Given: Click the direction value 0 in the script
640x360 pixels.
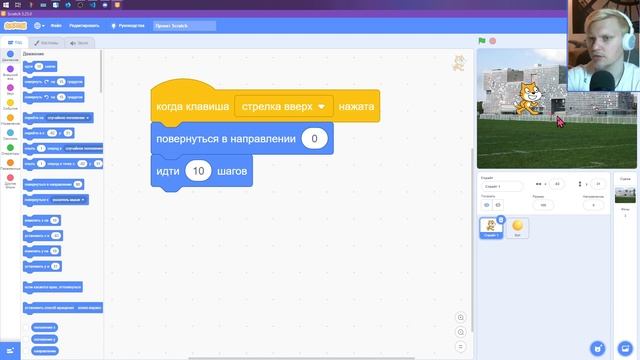Looking at the screenshot, I should tap(314, 139).
